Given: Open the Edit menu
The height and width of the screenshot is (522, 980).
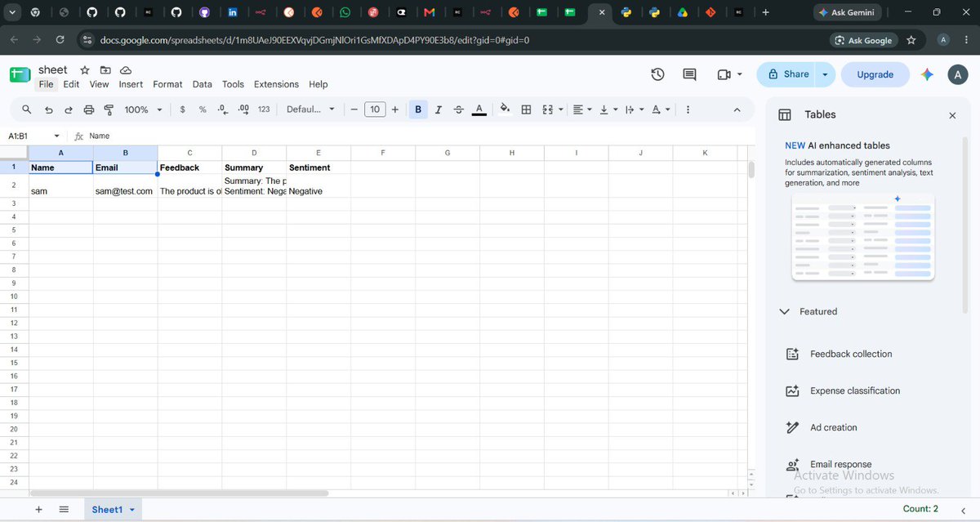Looking at the screenshot, I should click(72, 84).
